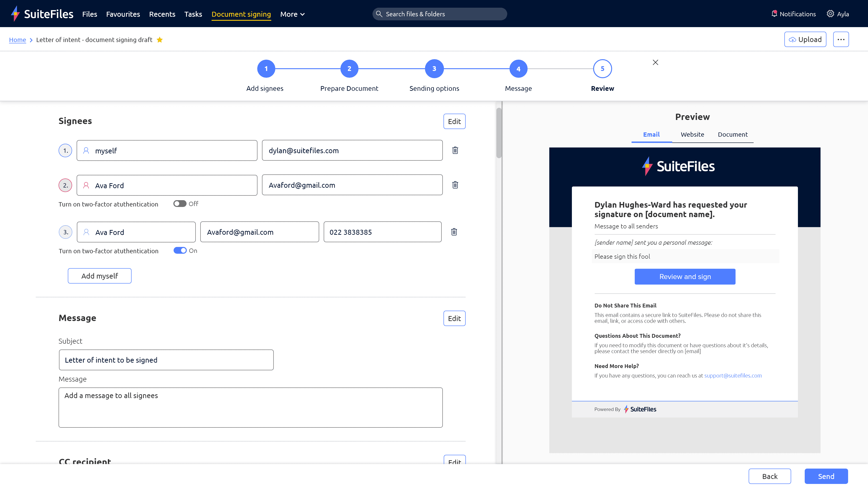
Task: Click Add myself button
Action: (x=99, y=276)
